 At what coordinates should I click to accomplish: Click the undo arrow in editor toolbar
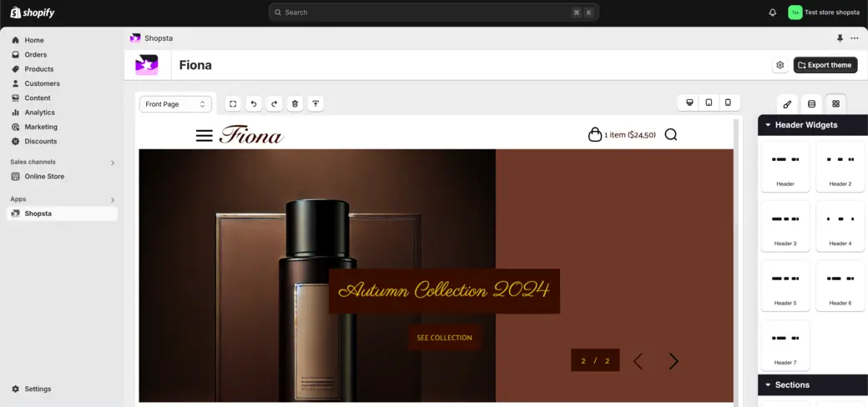pyautogui.click(x=254, y=104)
